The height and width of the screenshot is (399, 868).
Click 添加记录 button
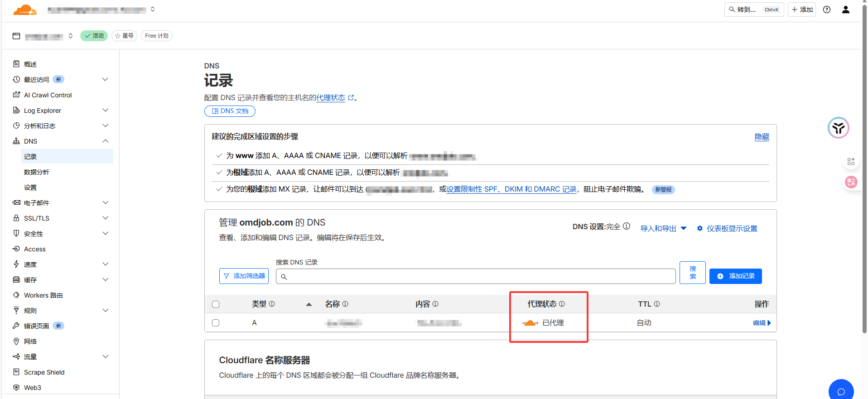(x=736, y=276)
